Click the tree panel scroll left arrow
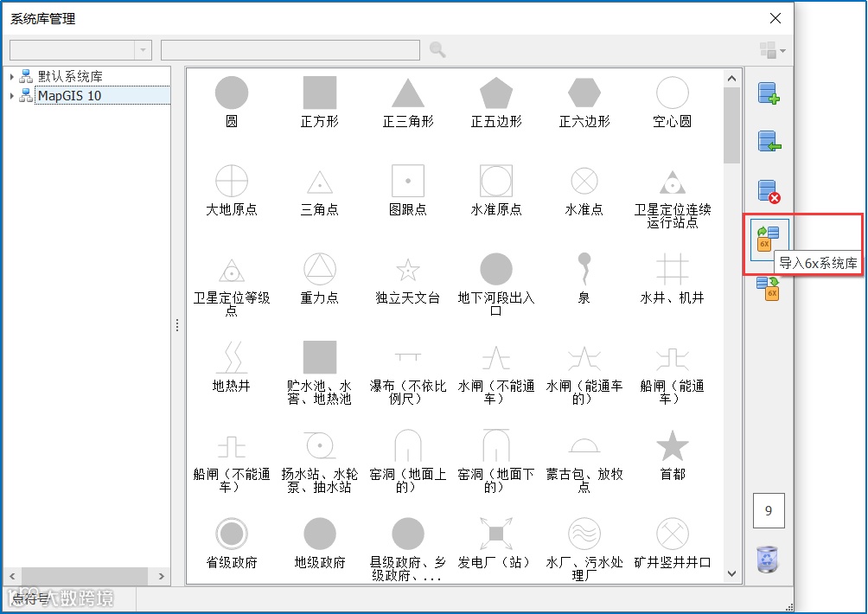Image resolution: width=868 pixels, height=614 pixels. pos(12,576)
